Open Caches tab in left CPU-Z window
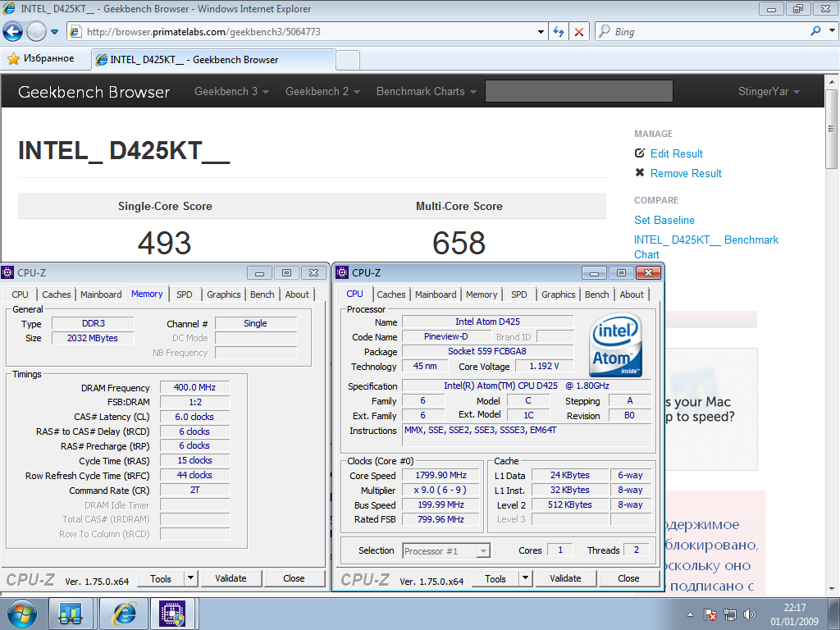840x630 pixels. (x=57, y=294)
